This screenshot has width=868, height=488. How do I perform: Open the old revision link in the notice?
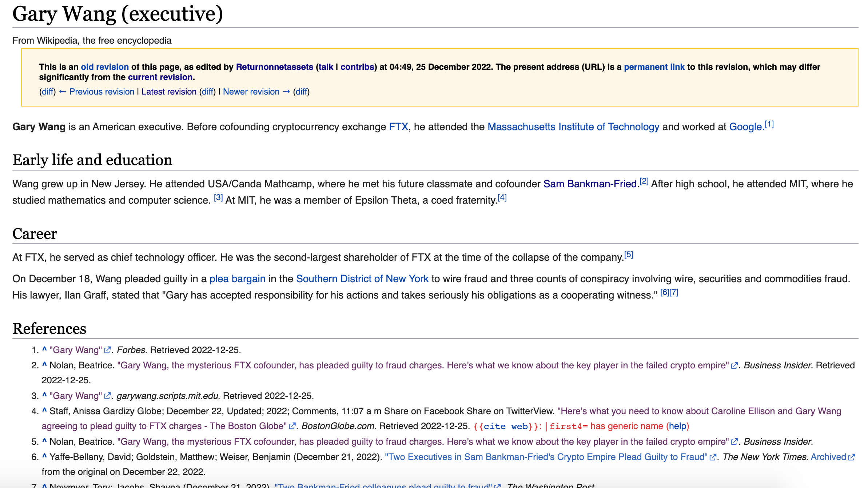pyautogui.click(x=104, y=67)
